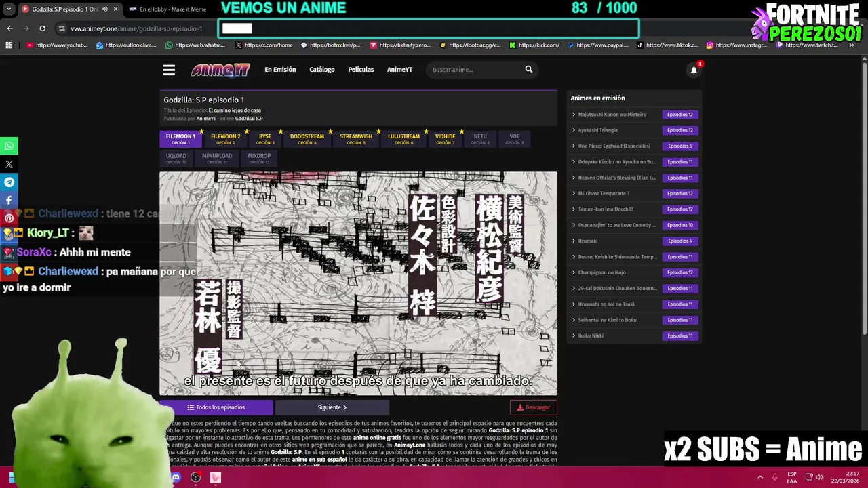Go back in browser
Viewport: 868px width, 488px height.
(x=9, y=28)
